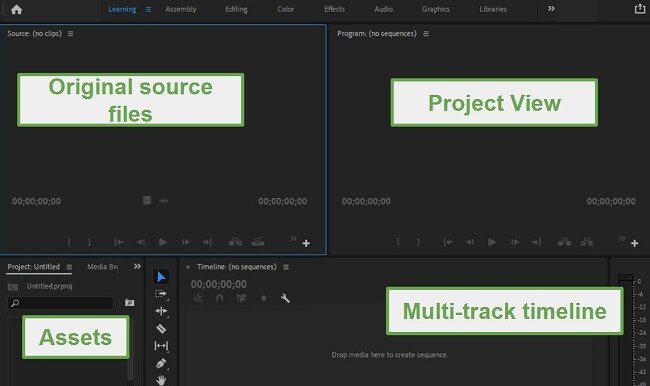
Task: Select the Hand tool
Action: 161,380
